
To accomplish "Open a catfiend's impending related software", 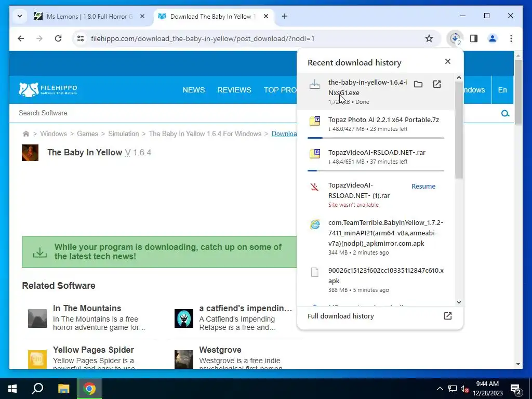I will tap(245, 308).
